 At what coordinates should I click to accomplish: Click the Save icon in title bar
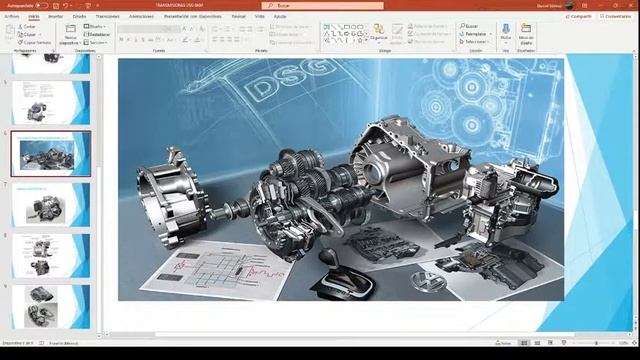click(x=56, y=6)
